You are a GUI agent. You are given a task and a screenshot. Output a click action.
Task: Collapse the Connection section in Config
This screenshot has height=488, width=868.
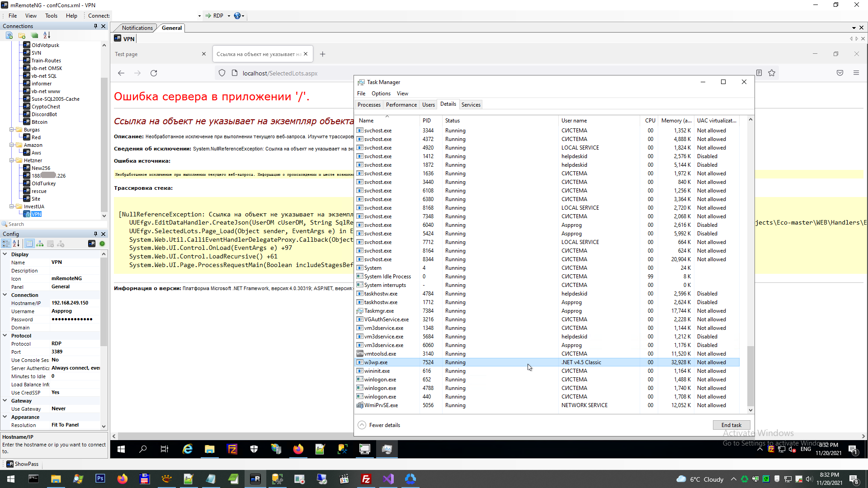click(x=5, y=295)
